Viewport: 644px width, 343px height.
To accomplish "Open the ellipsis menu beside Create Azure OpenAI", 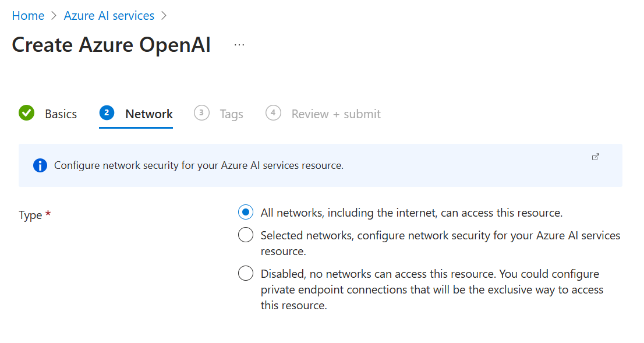I will pyautogui.click(x=239, y=45).
